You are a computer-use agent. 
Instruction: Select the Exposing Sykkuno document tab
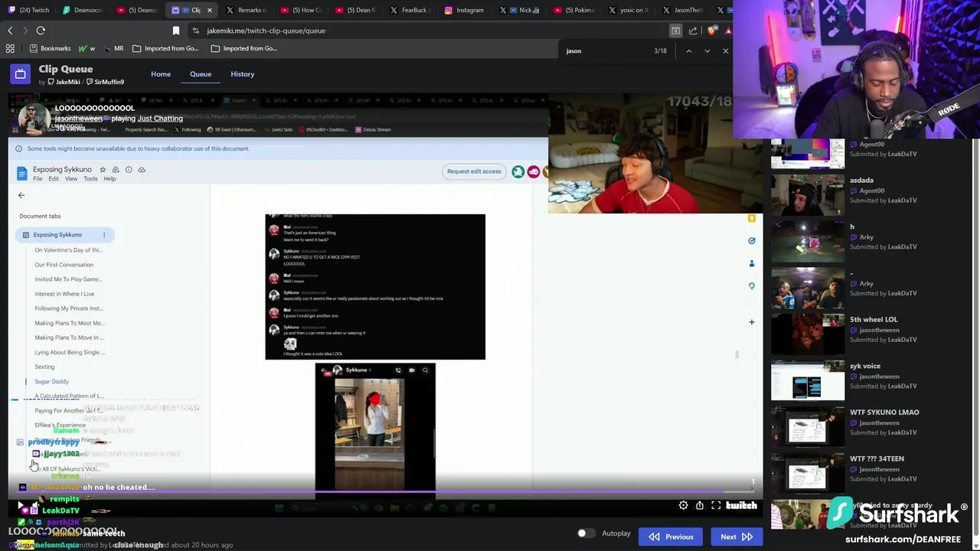tap(65, 235)
